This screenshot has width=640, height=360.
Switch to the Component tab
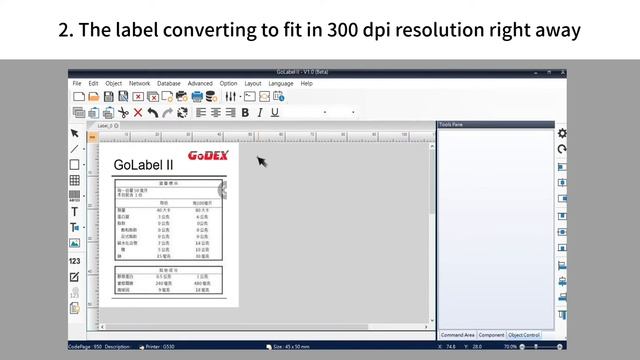click(491, 335)
